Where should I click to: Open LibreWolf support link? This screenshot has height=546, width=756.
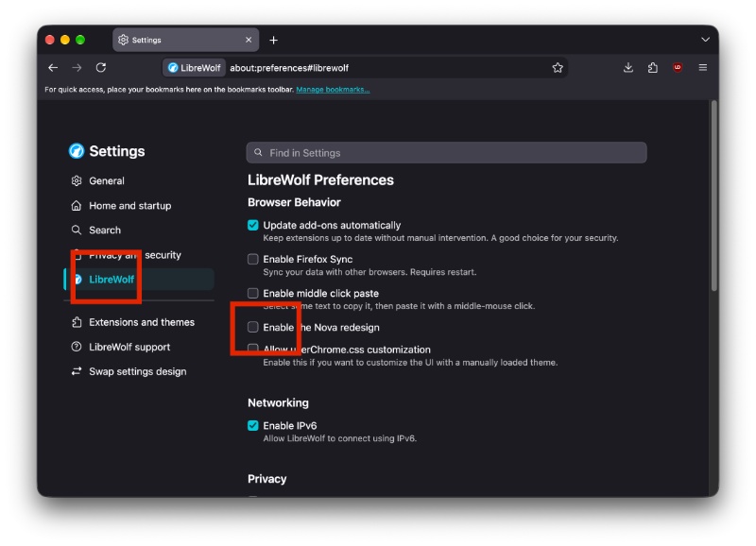tap(139, 347)
